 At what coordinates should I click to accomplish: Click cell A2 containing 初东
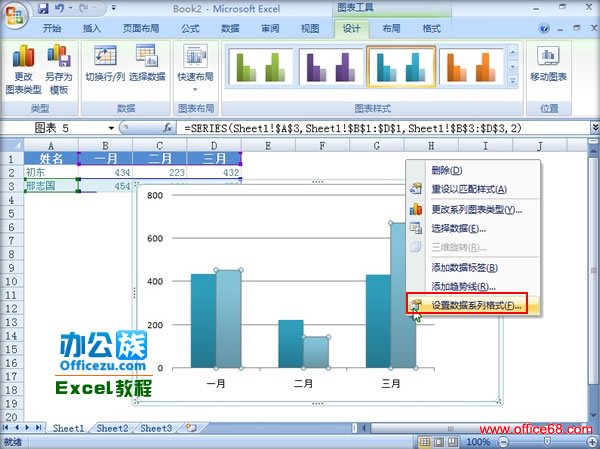(x=51, y=172)
